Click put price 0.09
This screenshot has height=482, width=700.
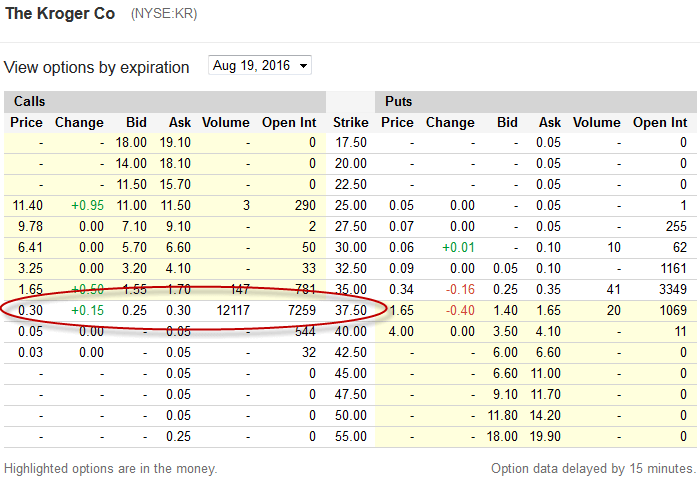pyautogui.click(x=401, y=268)
